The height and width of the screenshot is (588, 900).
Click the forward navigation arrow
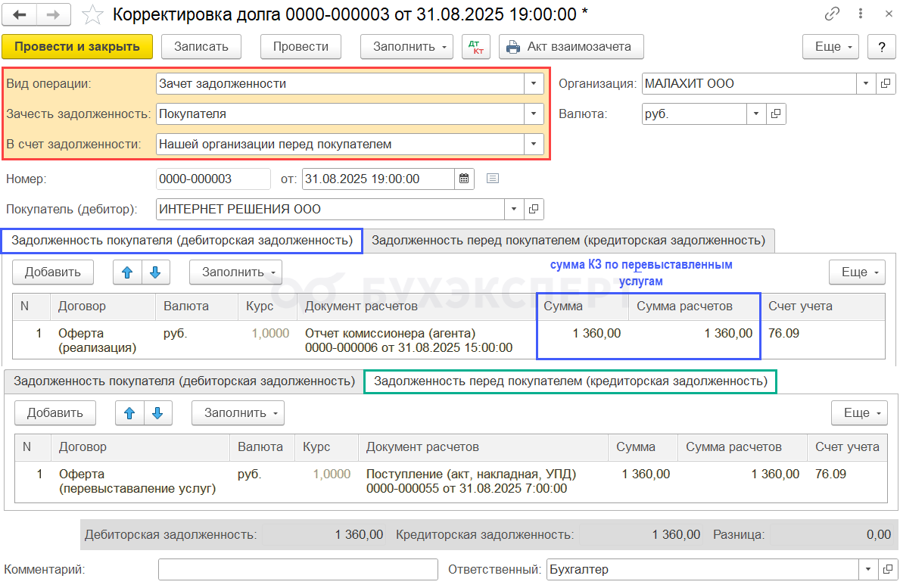pyautogui.click(x=54, y=14)
